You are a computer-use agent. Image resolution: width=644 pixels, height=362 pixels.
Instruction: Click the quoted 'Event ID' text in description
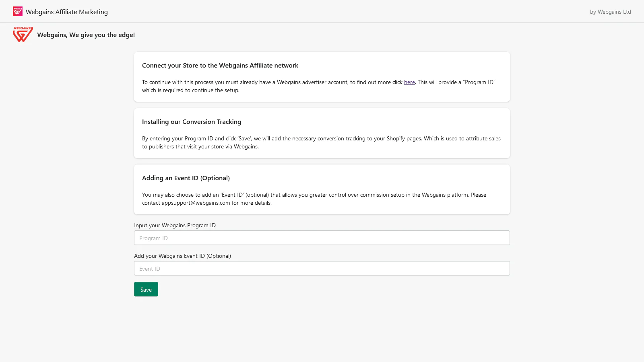[233, 195]
